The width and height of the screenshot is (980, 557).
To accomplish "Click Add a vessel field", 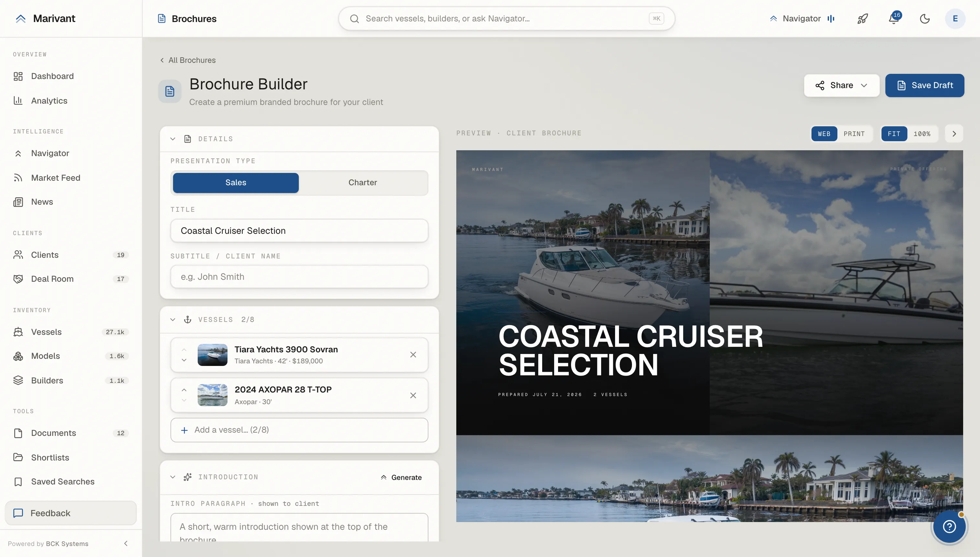I will coord(299,430).
